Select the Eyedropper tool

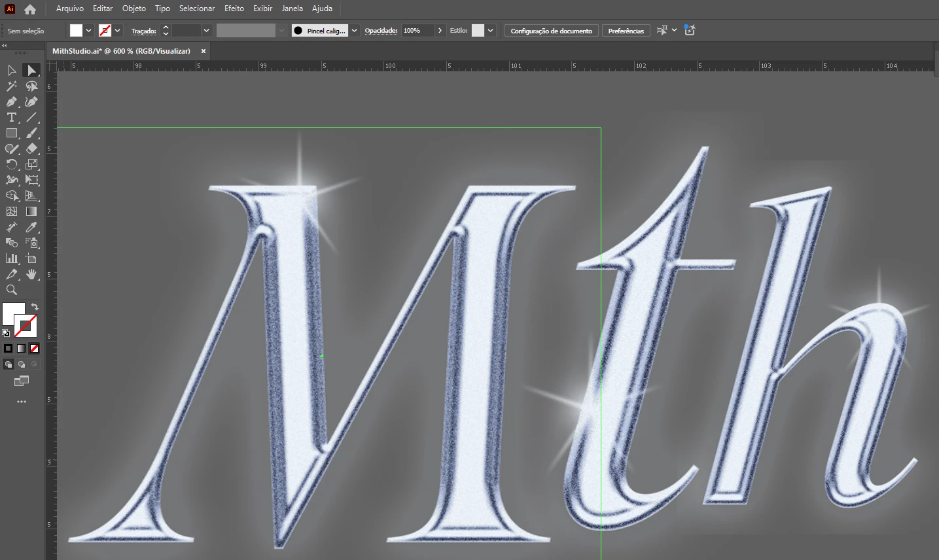pos(31,227)
